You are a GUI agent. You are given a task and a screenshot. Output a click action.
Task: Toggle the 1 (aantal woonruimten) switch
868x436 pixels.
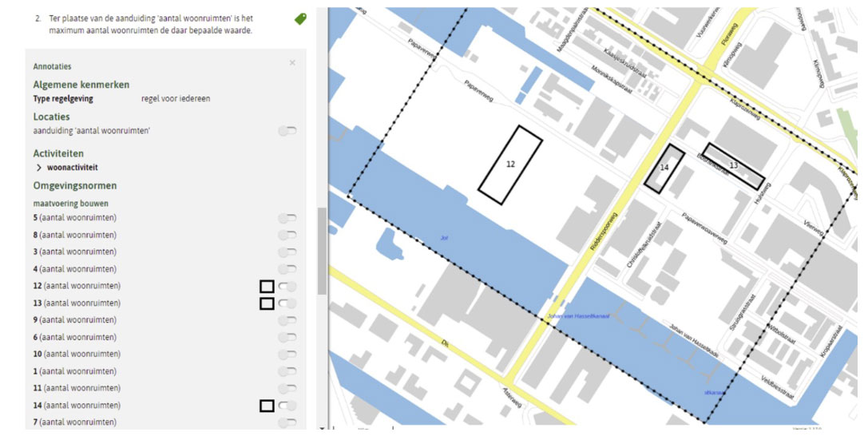click(x=287, y=371)
